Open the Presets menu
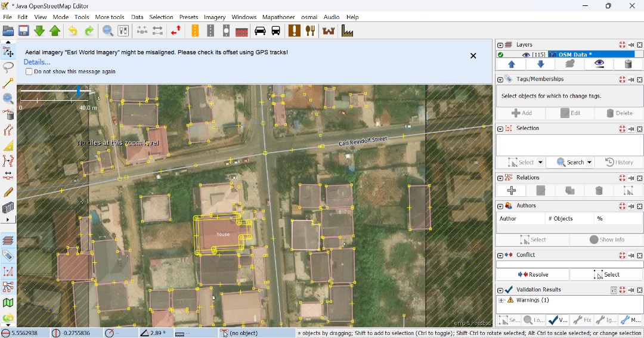Image resolution: width=644 pixels, height=338 pixels. click(x=188, y=17)
